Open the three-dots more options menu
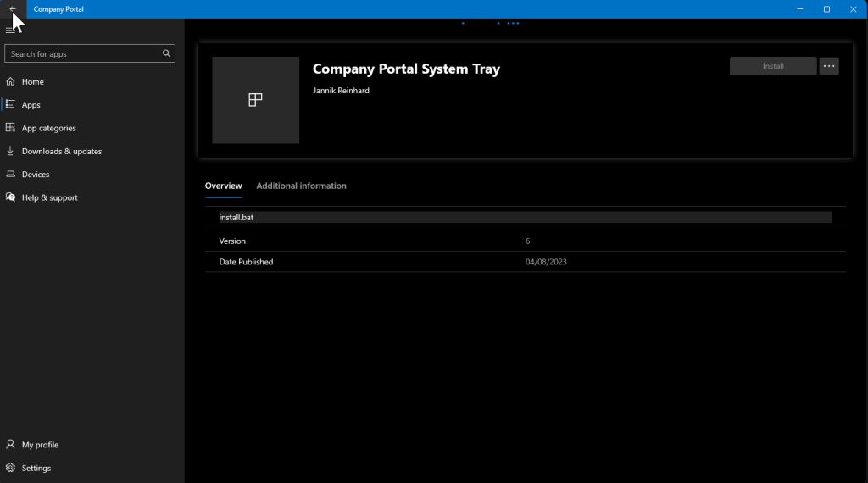This screenshot has width=868, height=483. click(829, 66)
